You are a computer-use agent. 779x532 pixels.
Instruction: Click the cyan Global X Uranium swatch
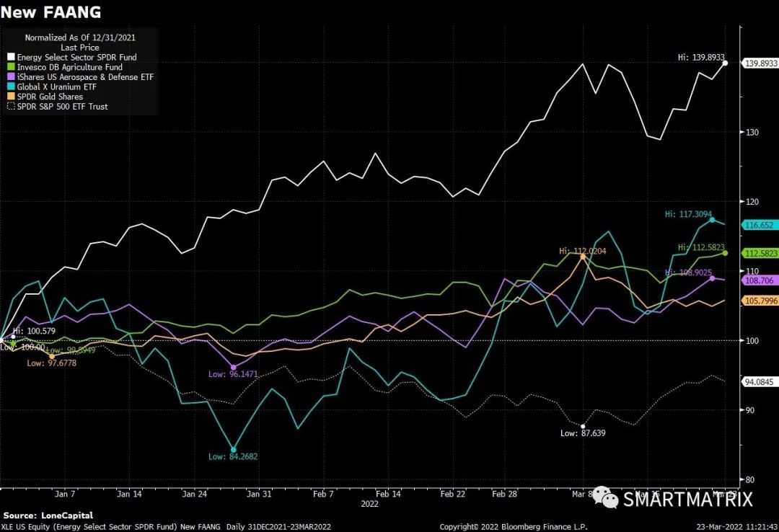click(x=12, y=87)
